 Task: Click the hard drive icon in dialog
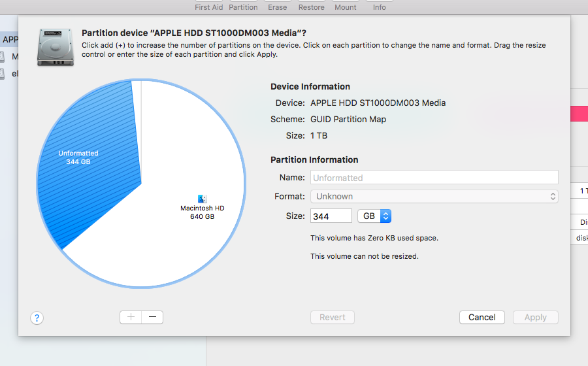click(x=56, y=47)
